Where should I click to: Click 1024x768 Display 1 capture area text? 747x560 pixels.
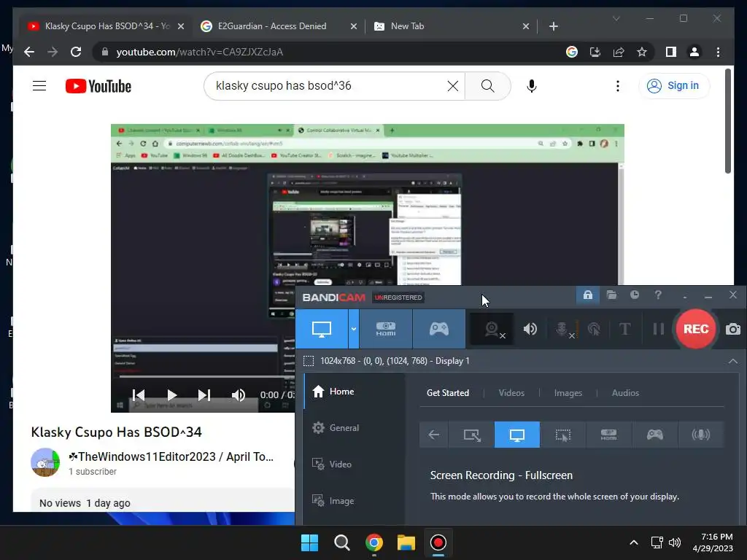[x=395, y=361]
